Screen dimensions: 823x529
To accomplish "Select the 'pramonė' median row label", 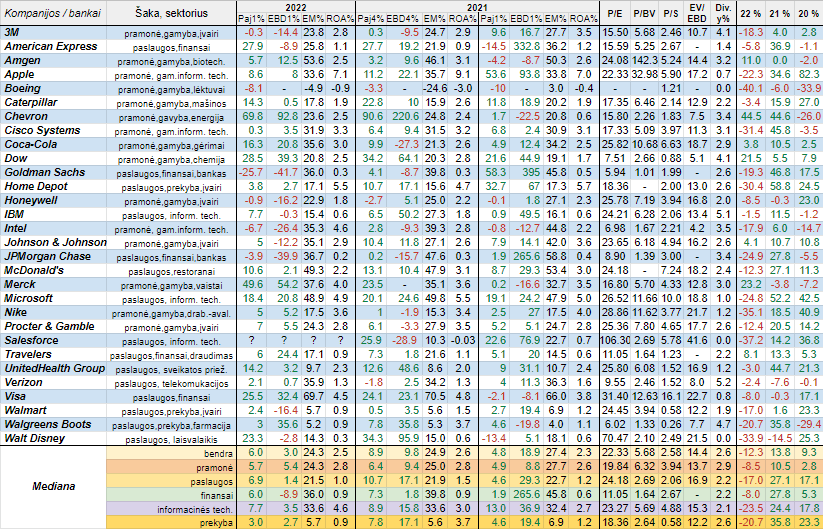I will [172, 467].
